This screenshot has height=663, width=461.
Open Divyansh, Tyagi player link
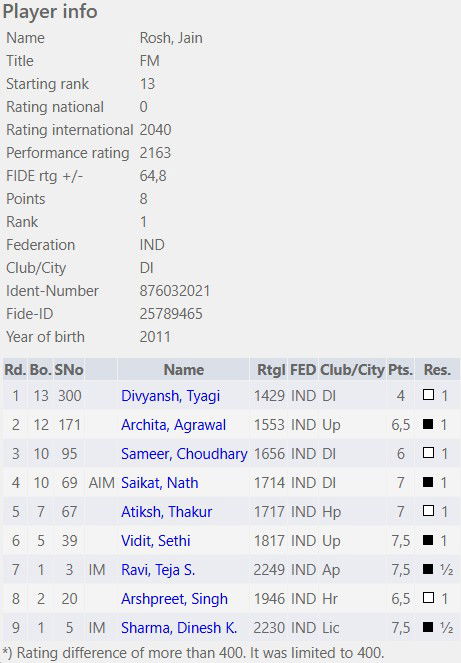170,396
